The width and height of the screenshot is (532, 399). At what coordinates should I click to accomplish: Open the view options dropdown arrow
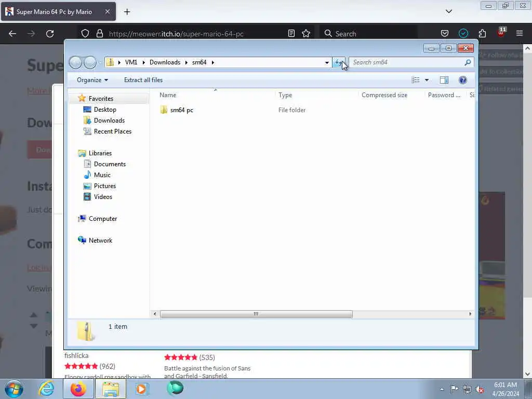click(x=427, y=80)
